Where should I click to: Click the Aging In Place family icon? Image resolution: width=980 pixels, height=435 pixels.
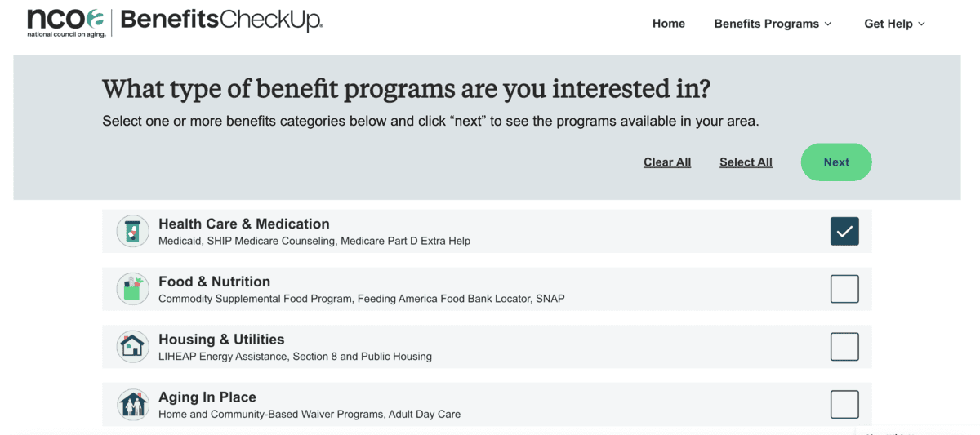click(x=132, y=405)
